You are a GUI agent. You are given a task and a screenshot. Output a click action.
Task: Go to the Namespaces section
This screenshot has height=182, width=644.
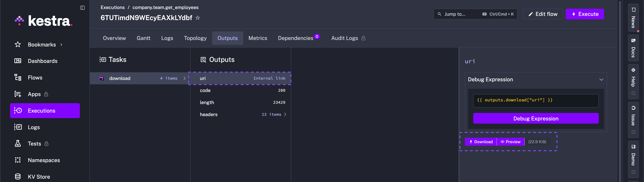[x=44, y=160]
